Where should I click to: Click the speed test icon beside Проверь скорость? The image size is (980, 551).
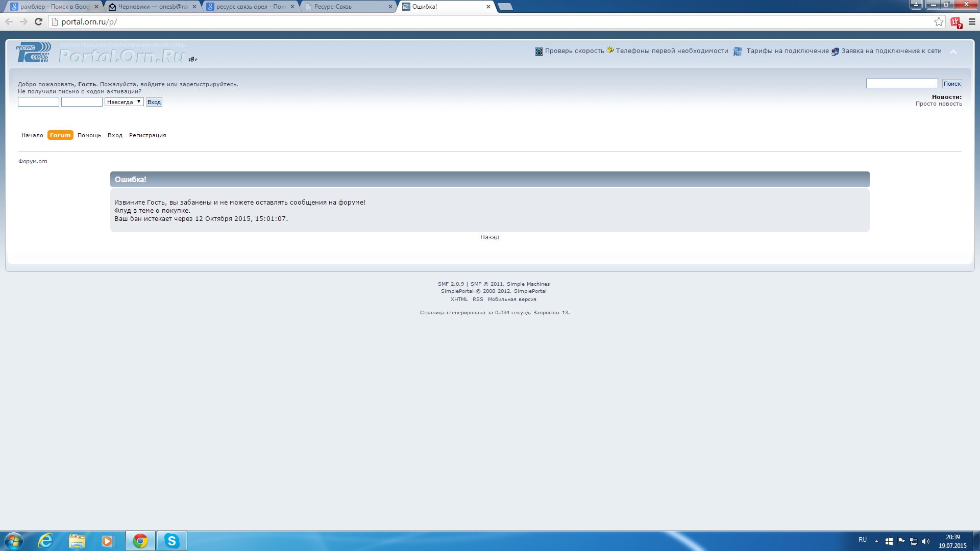pos(538,51)
